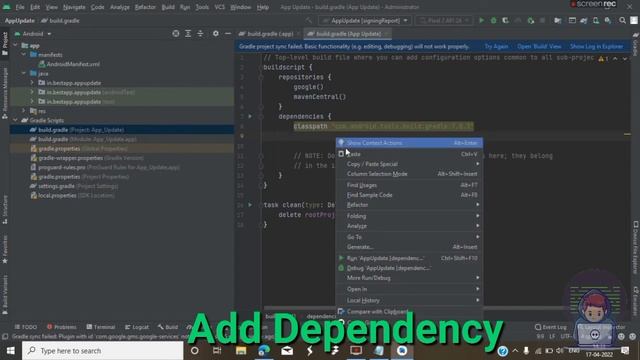Image resolution: width=640 pixels, height=360 pixels.
Task: Open the Logcat tool window
Action: point(137,327)
